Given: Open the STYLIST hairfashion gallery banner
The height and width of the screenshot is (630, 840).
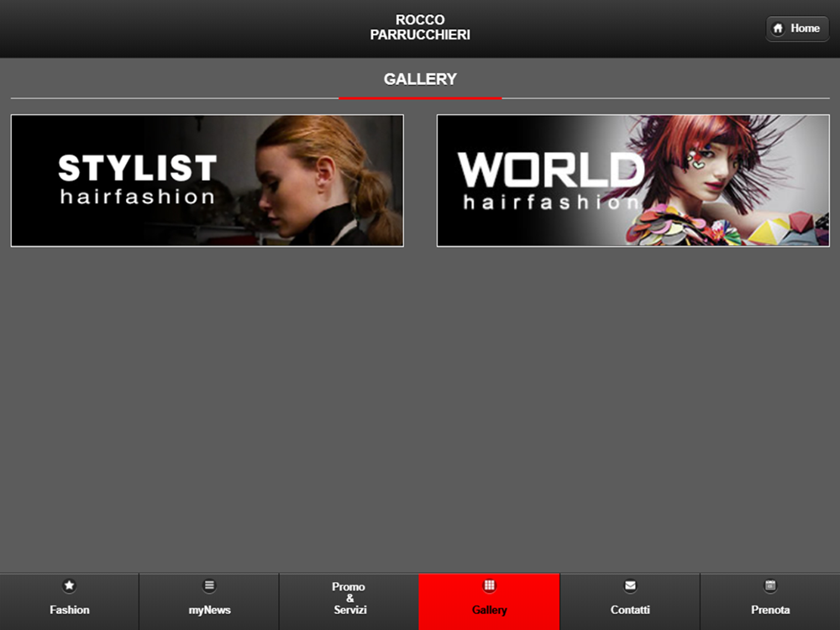Looking at the screenshot, I should coord(207,181).
